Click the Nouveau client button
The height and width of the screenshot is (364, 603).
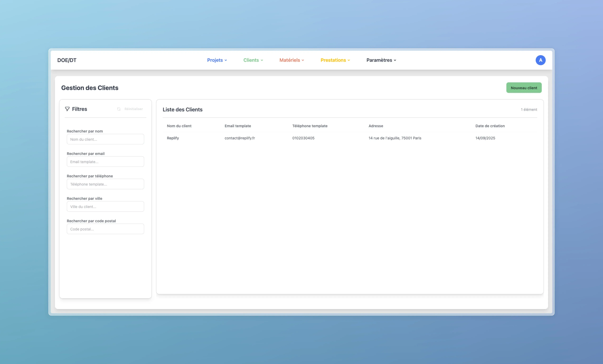point(524,88)
